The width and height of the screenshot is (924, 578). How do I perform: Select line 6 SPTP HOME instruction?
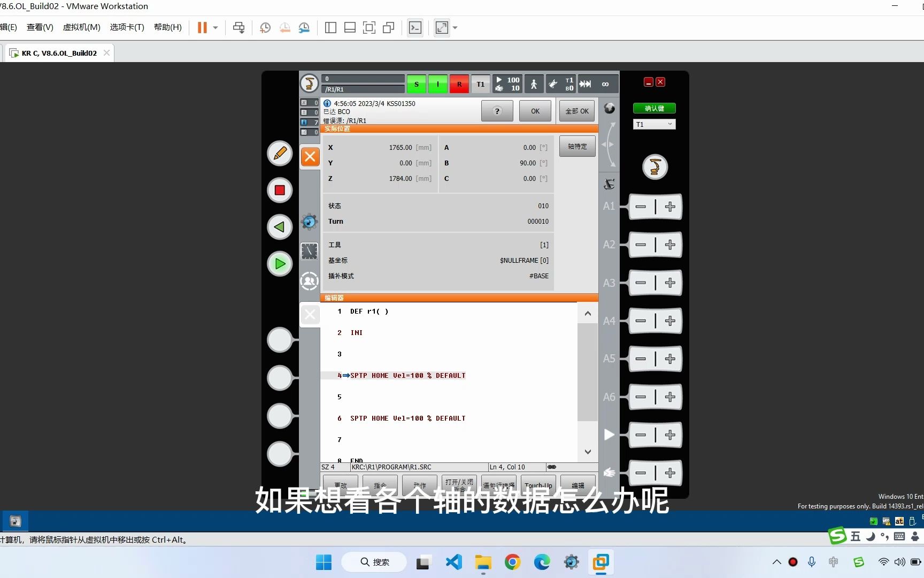[407, 419]
